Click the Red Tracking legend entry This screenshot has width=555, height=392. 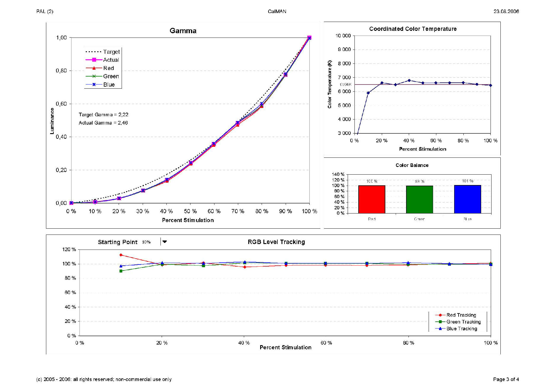click(456, 315)
